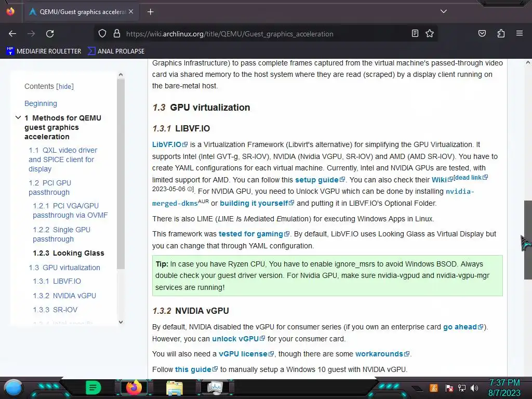
Task: Open this guide link for Windows 10
Action: [196, 369]
